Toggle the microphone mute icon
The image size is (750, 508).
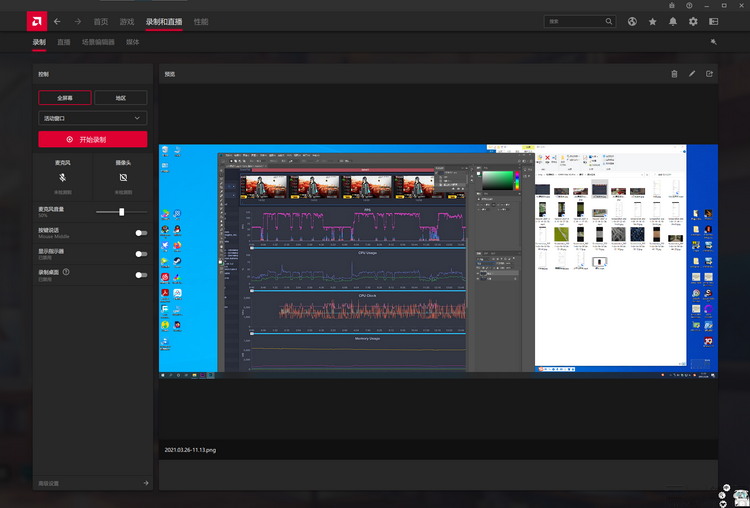(x=64, y=176)
